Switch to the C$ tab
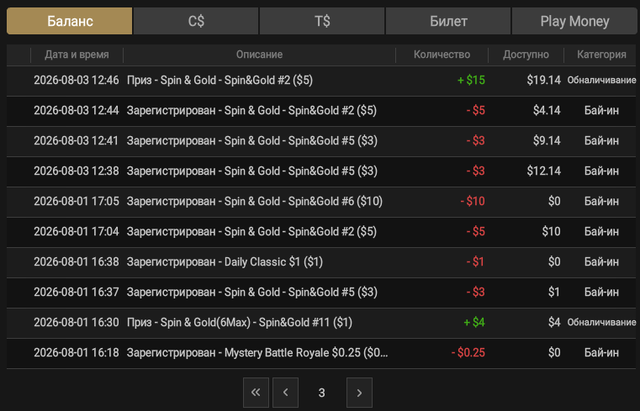 click(x=196, y=21)
